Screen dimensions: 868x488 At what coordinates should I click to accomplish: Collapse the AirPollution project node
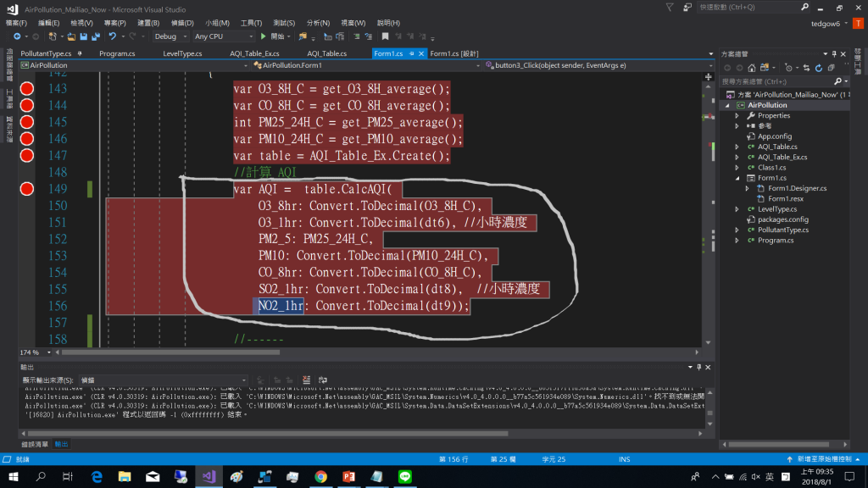coord(727,105)
